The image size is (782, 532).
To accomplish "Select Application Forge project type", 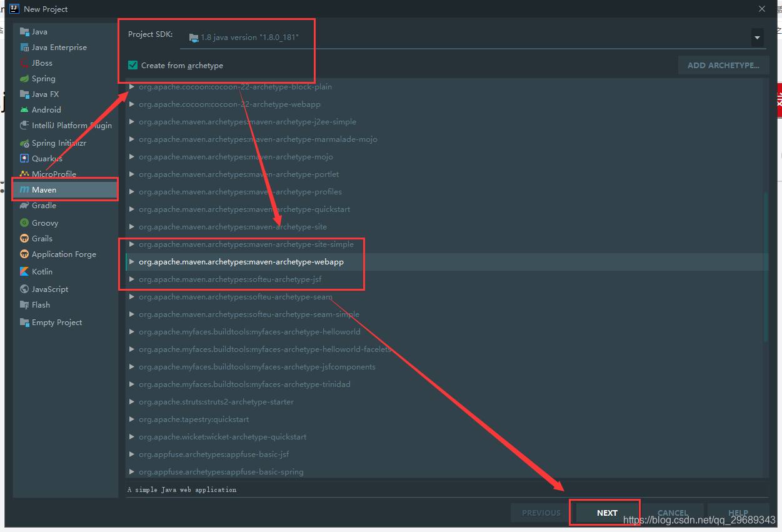I will click(x=66, y=254).
